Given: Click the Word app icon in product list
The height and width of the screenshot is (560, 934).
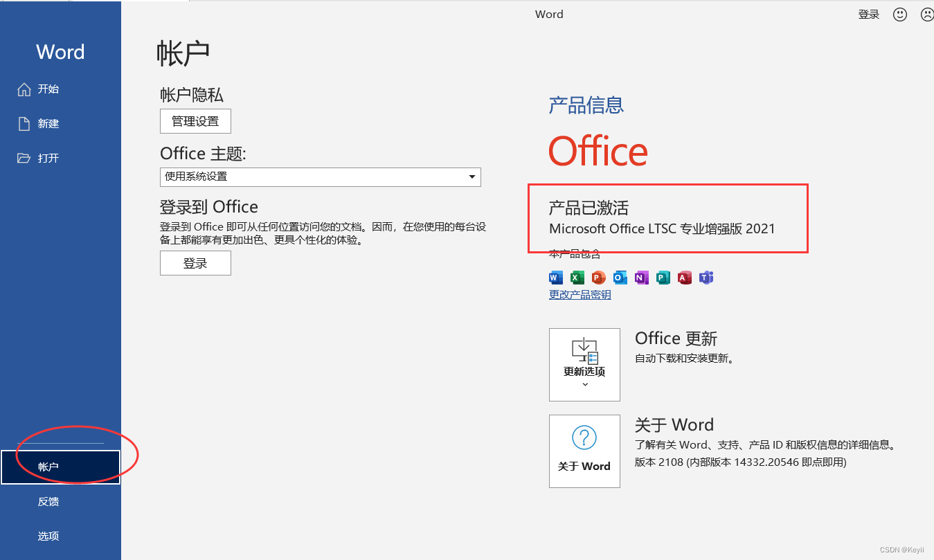Looking at the screenshot, I should [x=556, y=278].
